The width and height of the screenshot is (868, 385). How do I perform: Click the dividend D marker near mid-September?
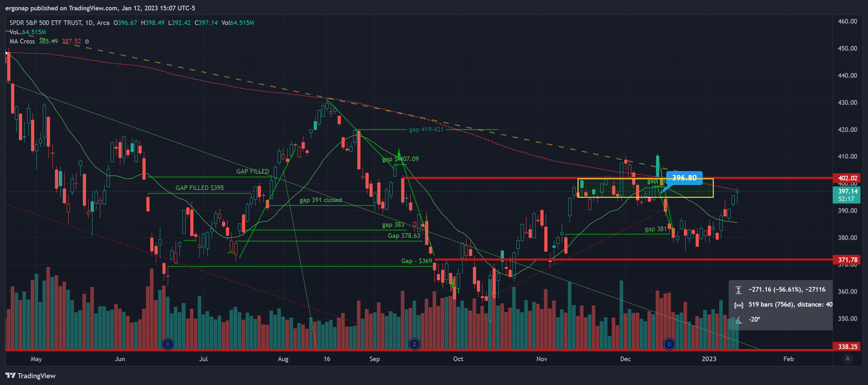414,344
